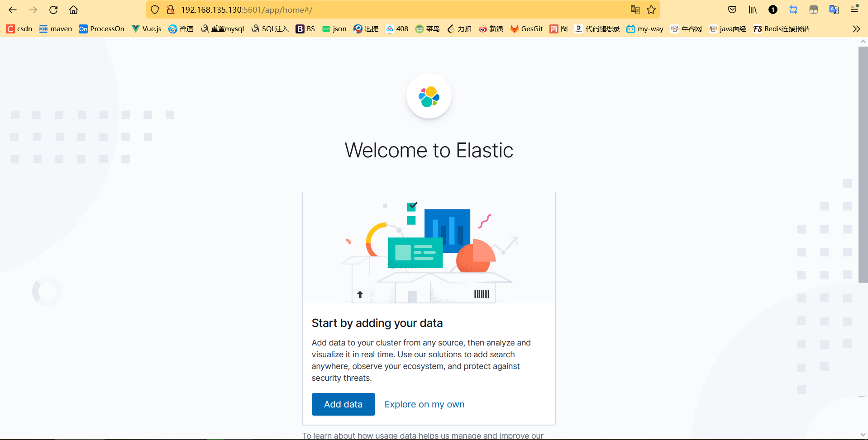Open the tracking protection shield icon
This screenshot has height=440, width=868.
point(155,9)
